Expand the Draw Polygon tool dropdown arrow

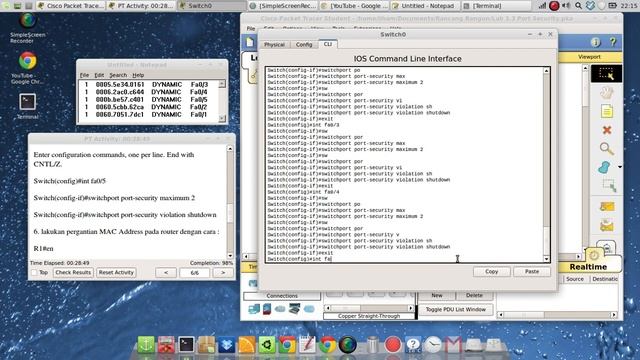(620, 167)
